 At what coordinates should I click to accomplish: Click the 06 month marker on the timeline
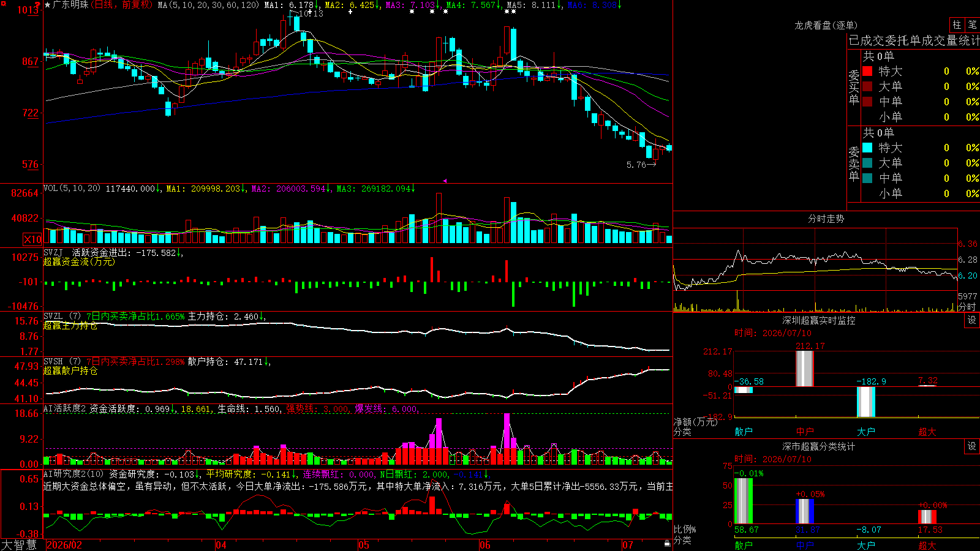485,545
